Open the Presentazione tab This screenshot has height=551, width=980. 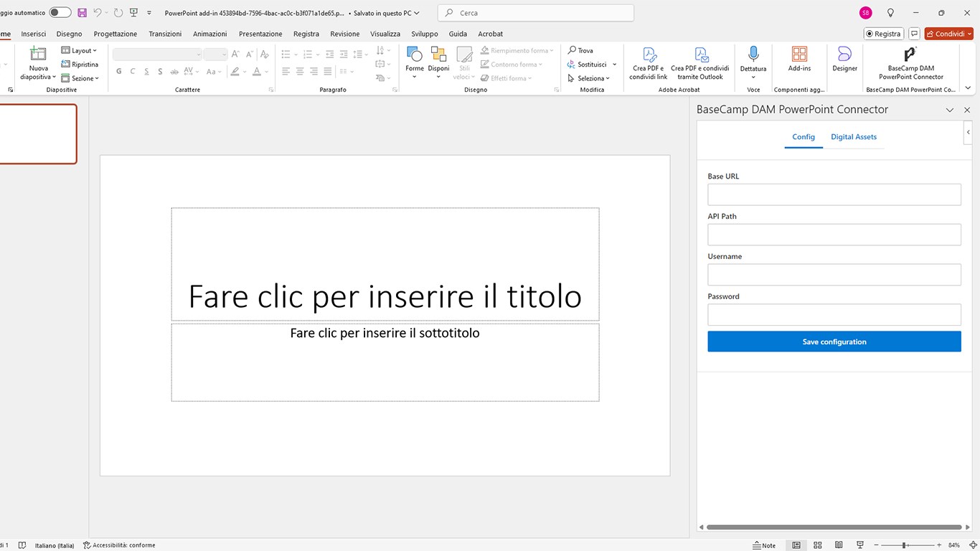point(260,34)
